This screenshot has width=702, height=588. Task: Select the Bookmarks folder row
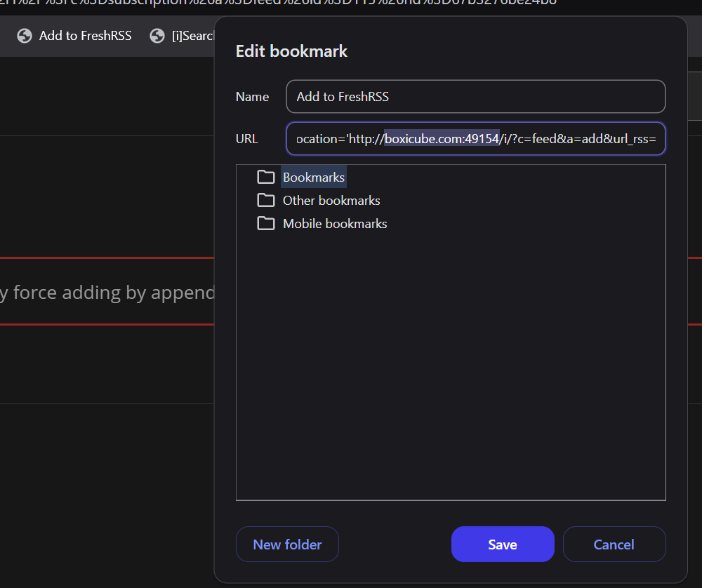(x=313, y=178)
